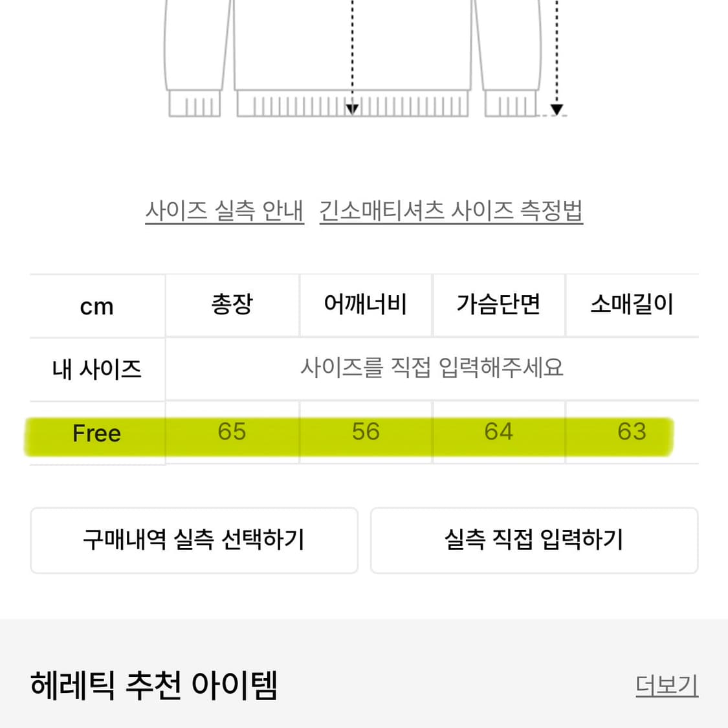
Task: Click the 사이즈를 직접 입력해주세요 size entry row
Action: pyautogui.click(x=432, y=368)
